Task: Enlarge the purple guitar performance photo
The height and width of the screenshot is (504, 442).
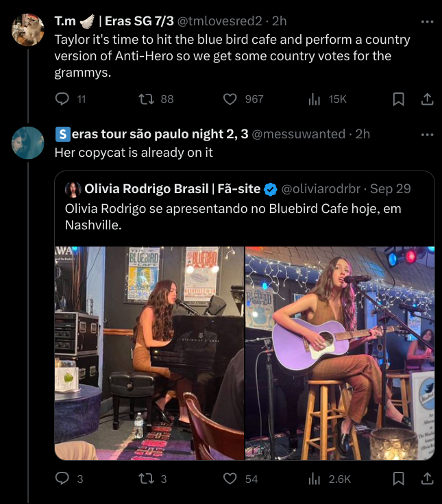Action: [340, 353]
